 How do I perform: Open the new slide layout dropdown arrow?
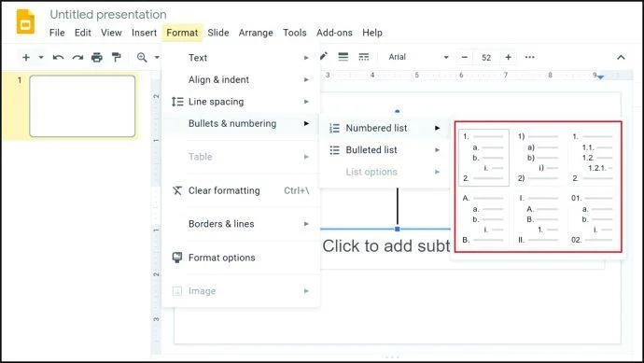[41, 58]
